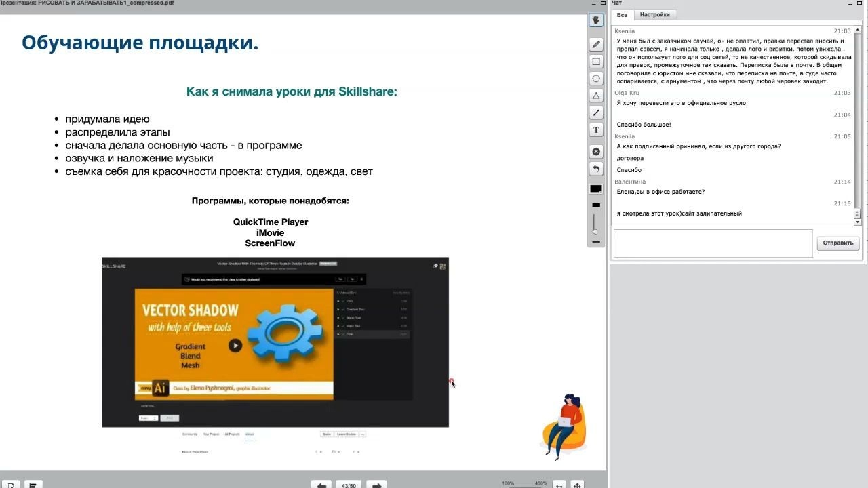This screenshot has height=488, width=868.
Task: Click the bullet 'озвучка и наложение музыки'
Action: [139, 159]
